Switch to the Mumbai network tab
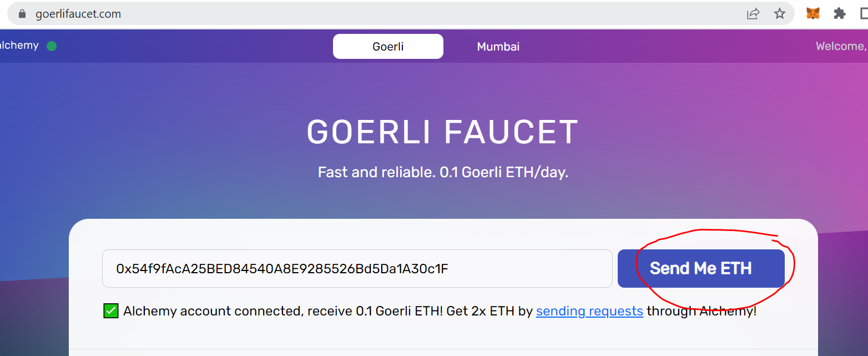 point(498,47)
